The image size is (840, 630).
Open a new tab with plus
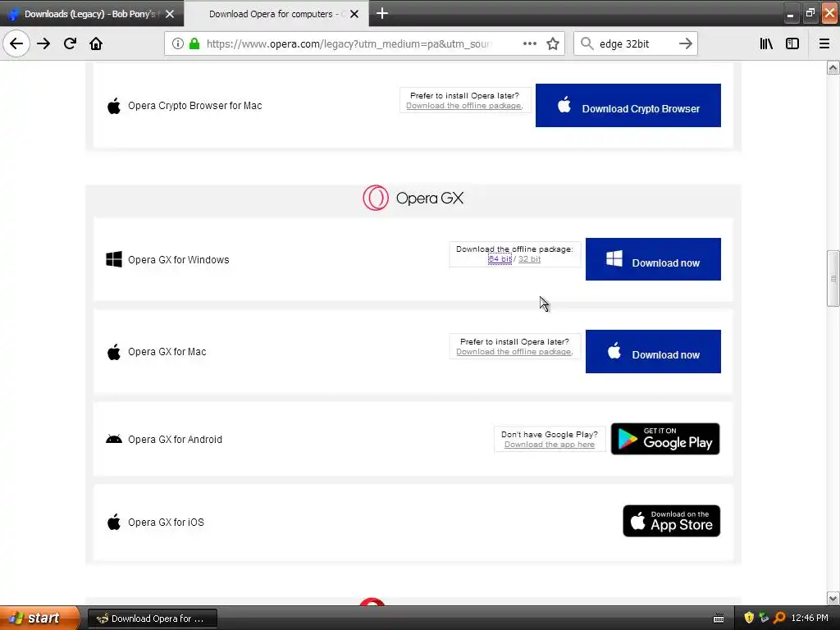pyautogui.click(x=382, y=13)
